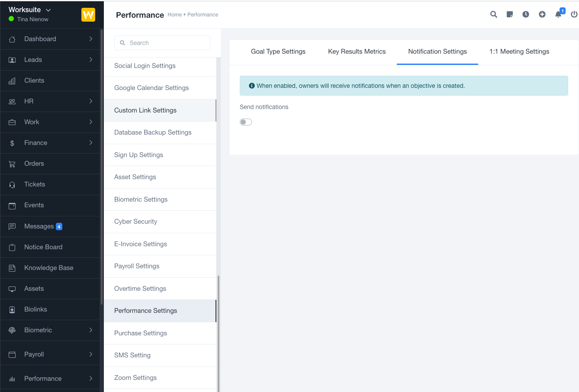The width and height of the screenshot is (579, 392).
Task: Open Payroll Settings in settings list
Action: coord(137,266)
